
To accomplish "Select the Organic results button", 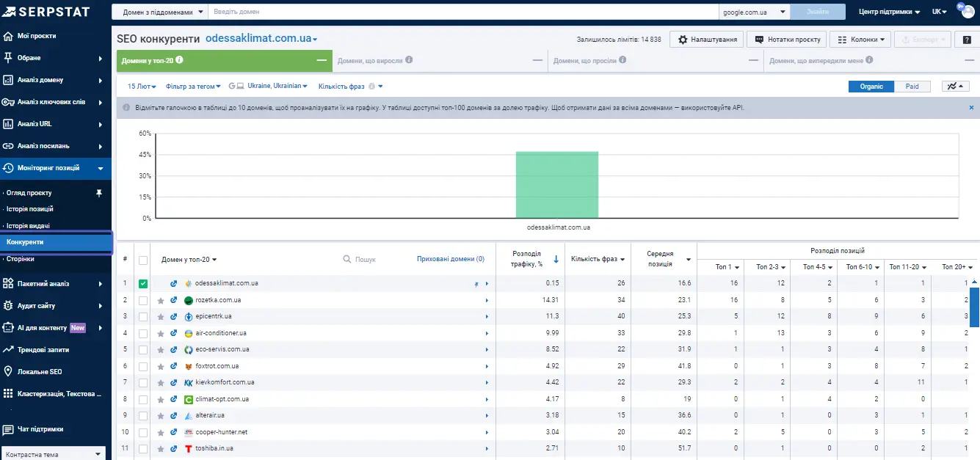I will coord(871,87).
